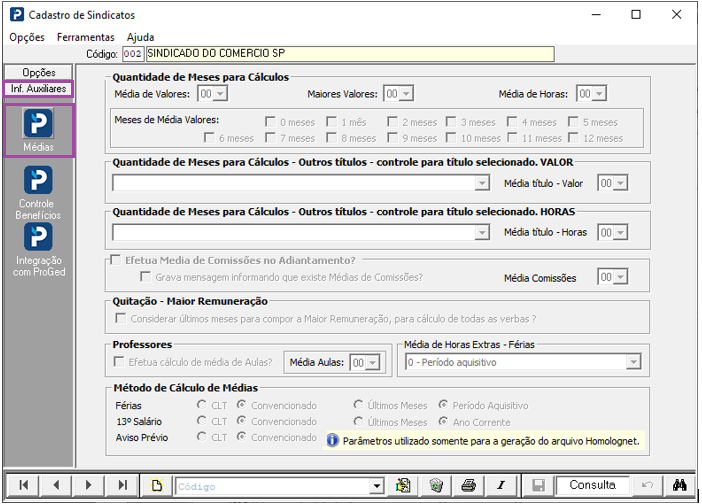Click the new record document icon

point(156,485)
